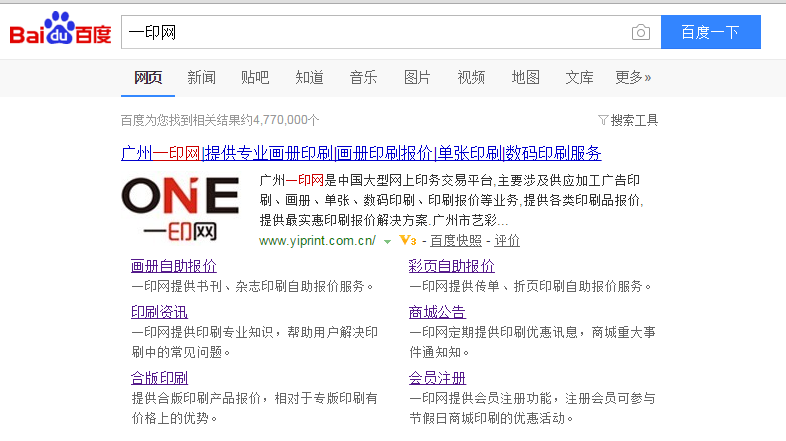
Task: Click description text starting 广州一印网是中国大型
Action: click(x=451, y=200)
